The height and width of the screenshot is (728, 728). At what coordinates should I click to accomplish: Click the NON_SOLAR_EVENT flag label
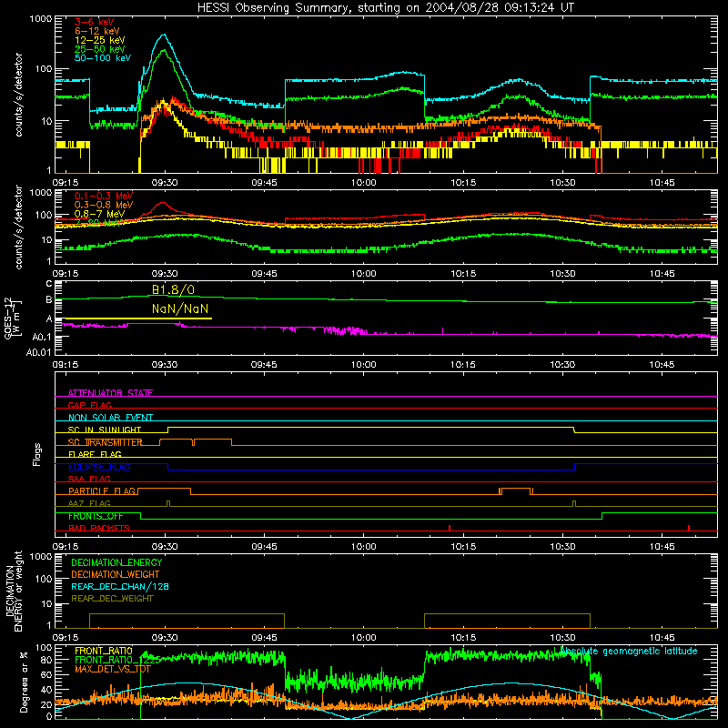point(110,418)
